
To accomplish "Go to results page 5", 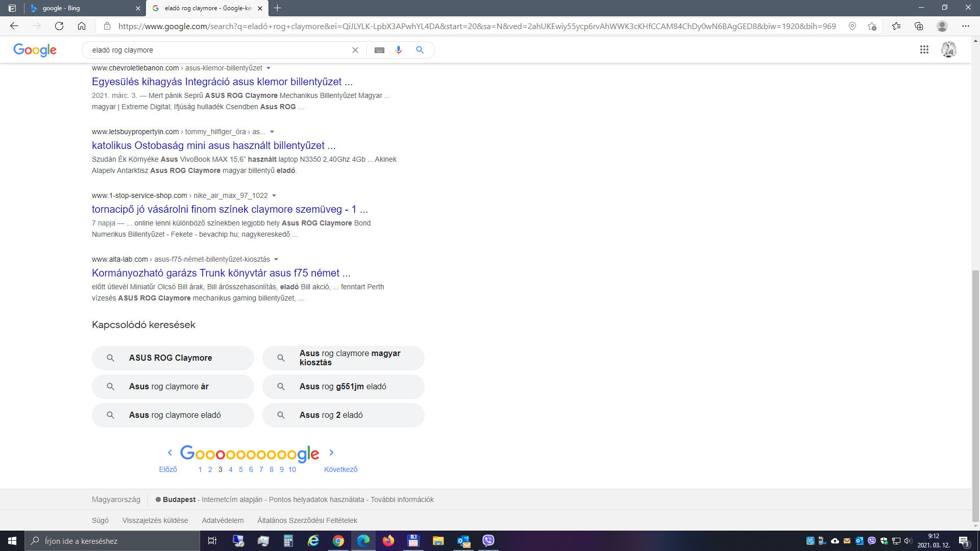I will [x=241, y=469].
